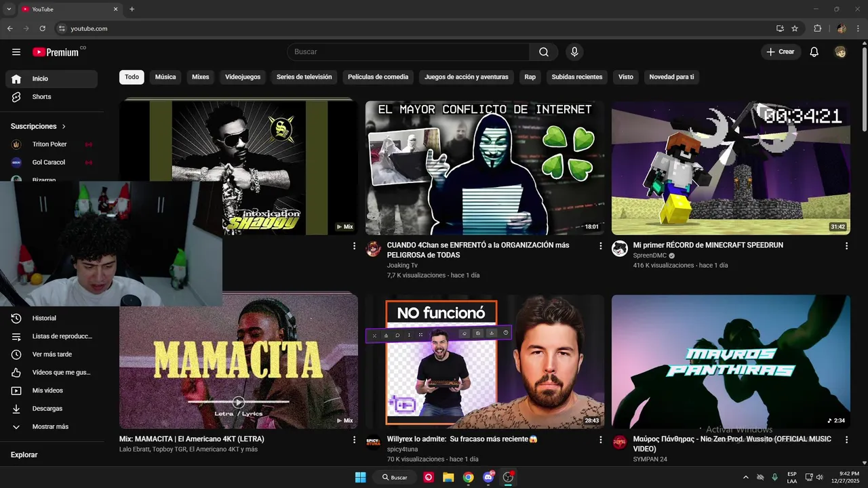Open the notifications bell
This screenshot has width=868, height=488.
pos(814,52)
